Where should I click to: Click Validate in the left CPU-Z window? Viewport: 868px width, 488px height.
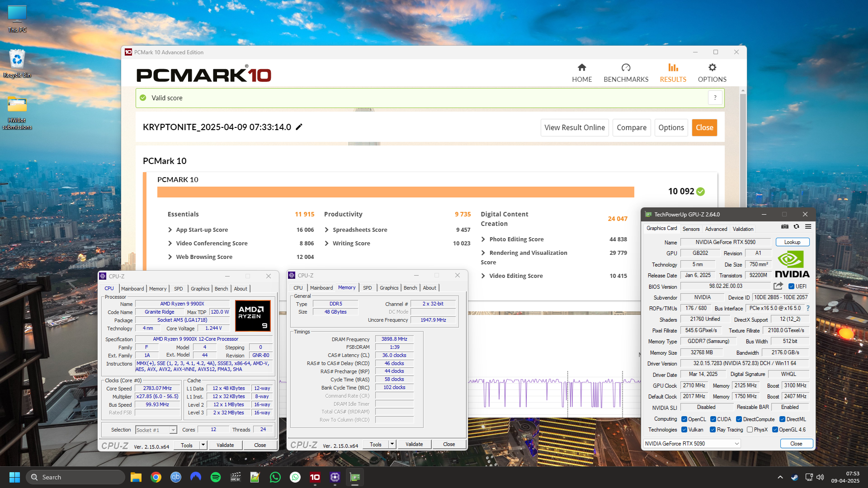225,445
